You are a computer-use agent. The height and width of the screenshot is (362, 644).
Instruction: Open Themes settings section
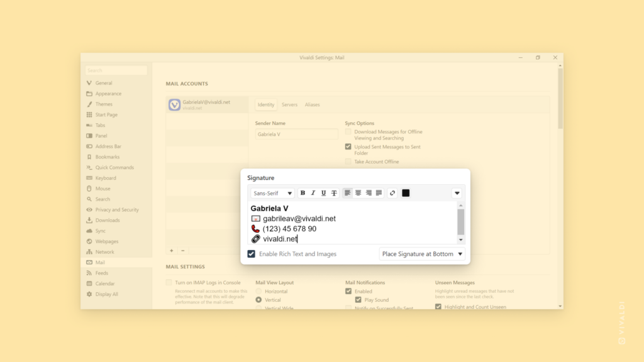tap(104, 104)
